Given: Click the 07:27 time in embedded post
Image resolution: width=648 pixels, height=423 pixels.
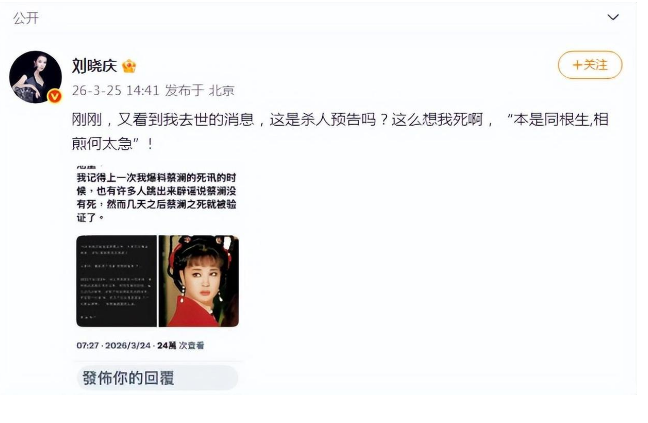Looking at the screenshot, I should tap(88, 345).
